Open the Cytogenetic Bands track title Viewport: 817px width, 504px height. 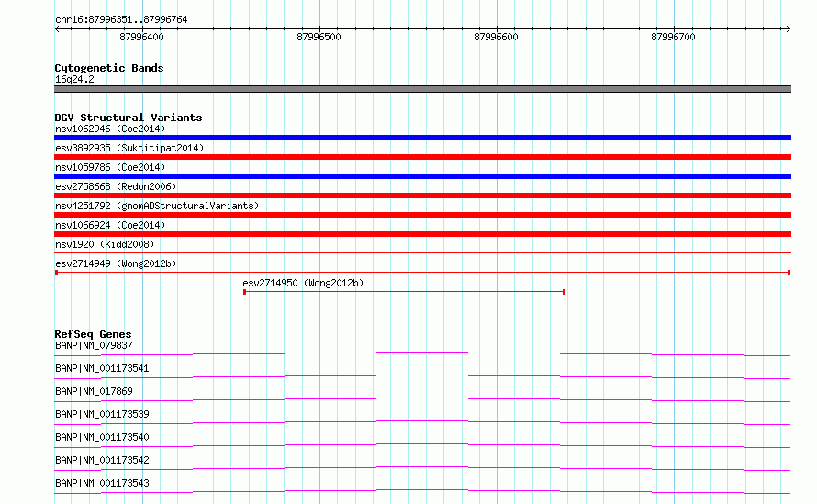(x=109, y=68)
